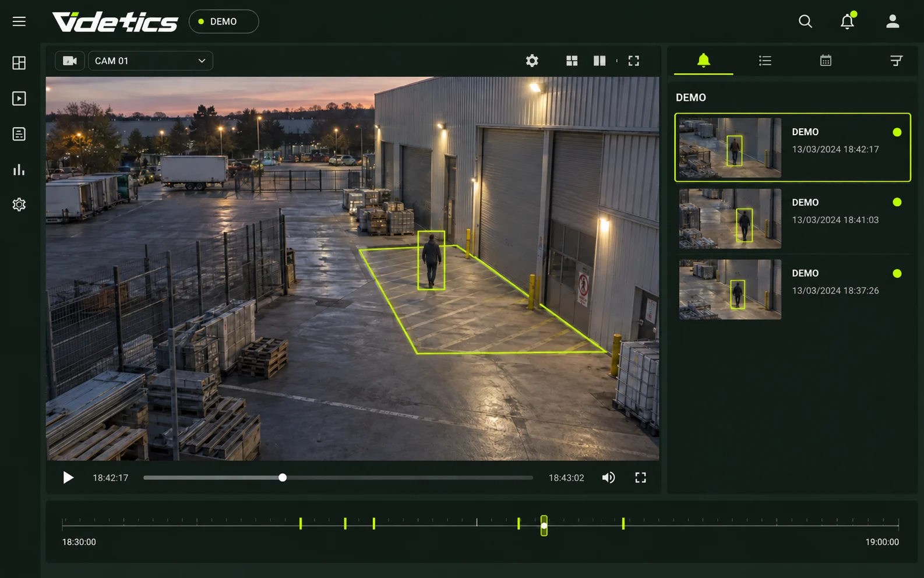Click the 13/03/2024 18:41:03 timestamp text
The height and width of the screenshot is (578, 924).
[835, 220]
